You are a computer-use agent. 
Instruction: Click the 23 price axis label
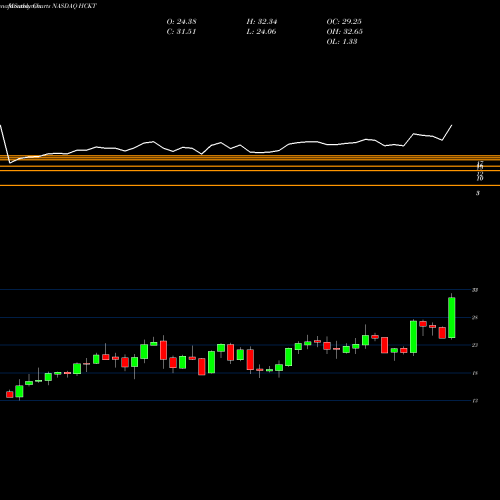point(475,345)
